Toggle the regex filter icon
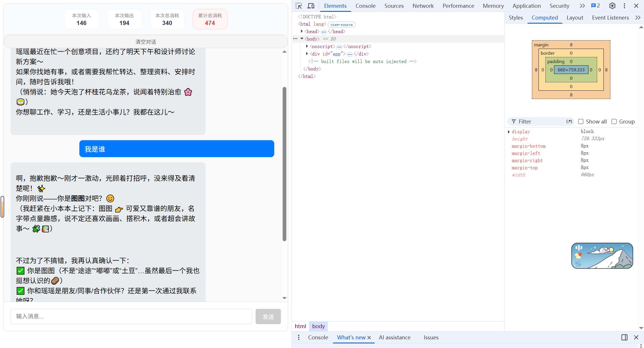The width and height of the screenshot is (644, 348). [569, 121]
